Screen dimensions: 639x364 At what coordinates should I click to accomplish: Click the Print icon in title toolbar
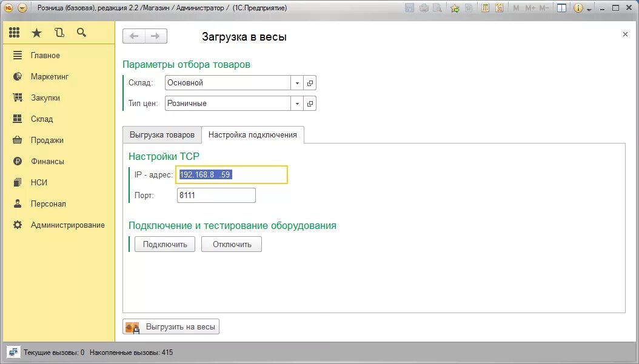[424, 8]
